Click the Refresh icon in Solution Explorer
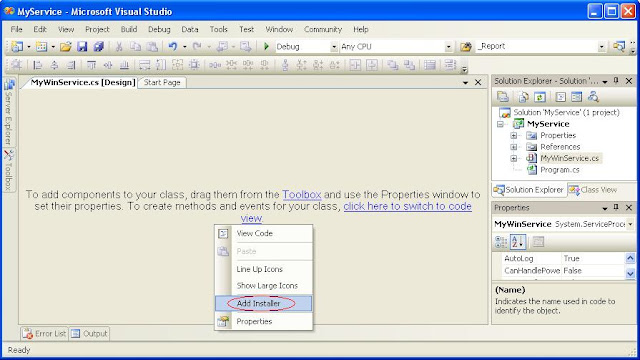Viewport: 640px width, 360px height. click(x=540, y=97)
